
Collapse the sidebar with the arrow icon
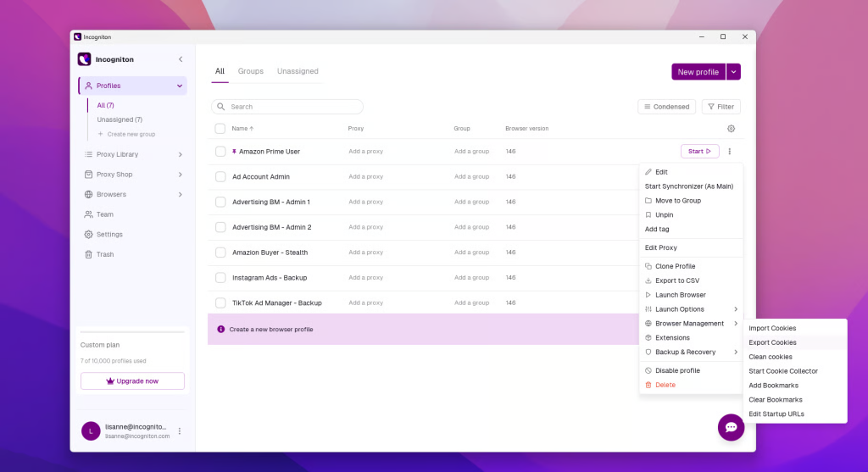pos(181,59)
